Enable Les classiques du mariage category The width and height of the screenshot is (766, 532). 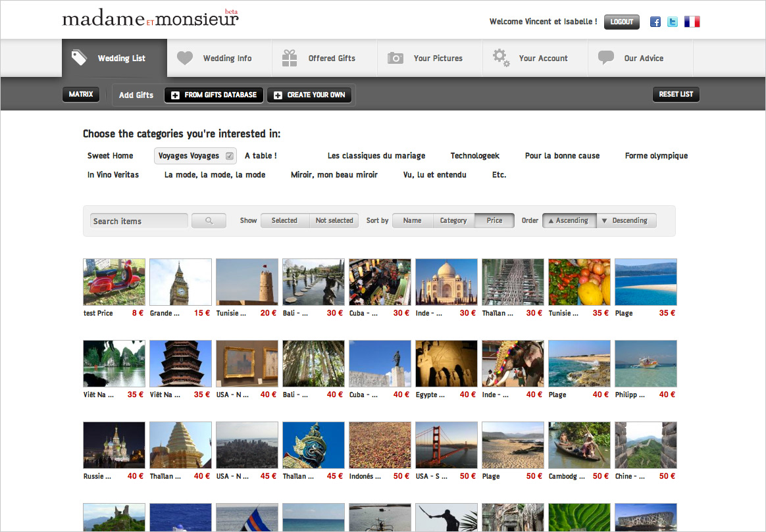[x=376, y=156]
